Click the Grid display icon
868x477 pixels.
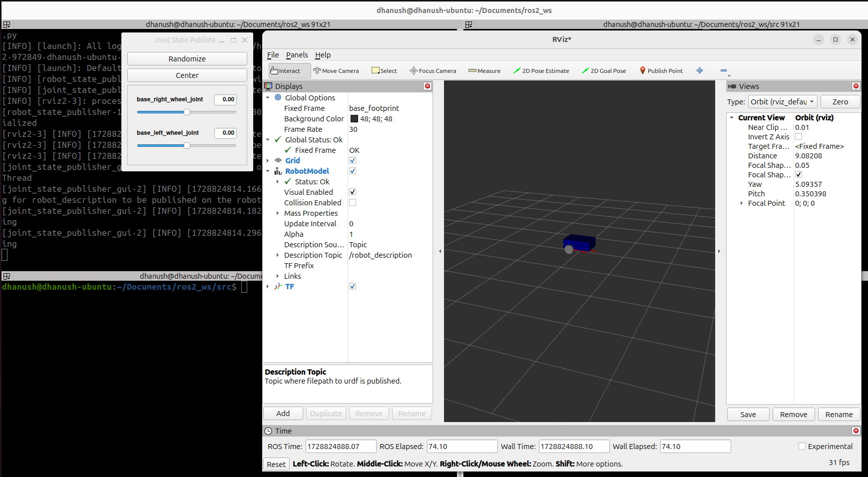click(x=278, y=160)
